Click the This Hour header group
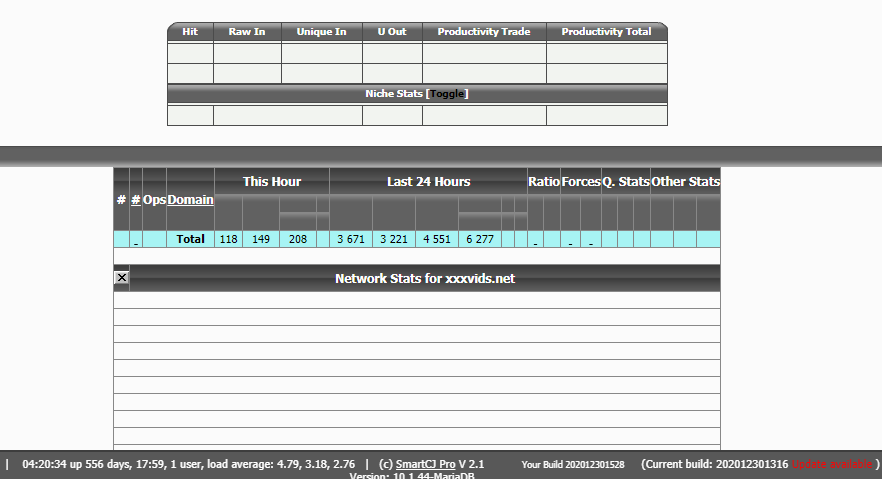The height and width of the screenshot is (479, 882). [x=272, y=182]
